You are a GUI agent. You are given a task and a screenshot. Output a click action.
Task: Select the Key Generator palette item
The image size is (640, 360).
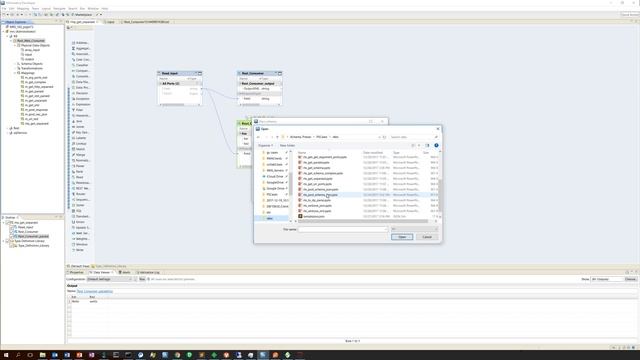[x=81, y=132]
